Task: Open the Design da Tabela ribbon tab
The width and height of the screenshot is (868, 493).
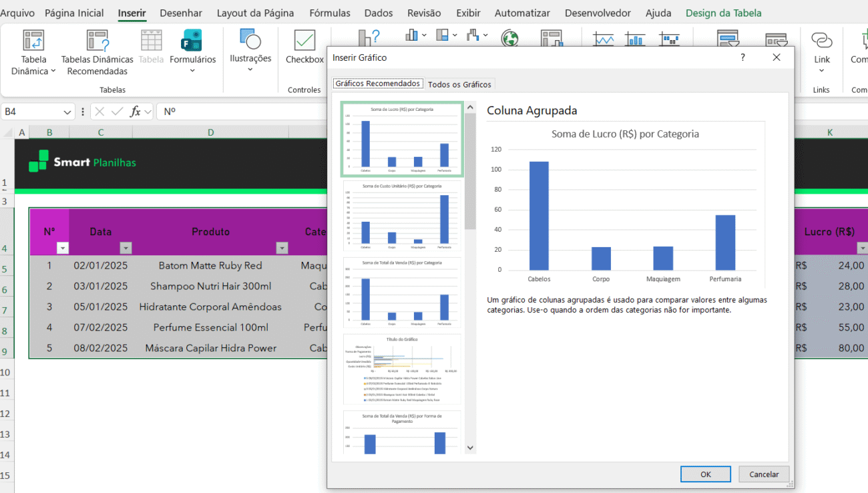Action: click(723, 13)
